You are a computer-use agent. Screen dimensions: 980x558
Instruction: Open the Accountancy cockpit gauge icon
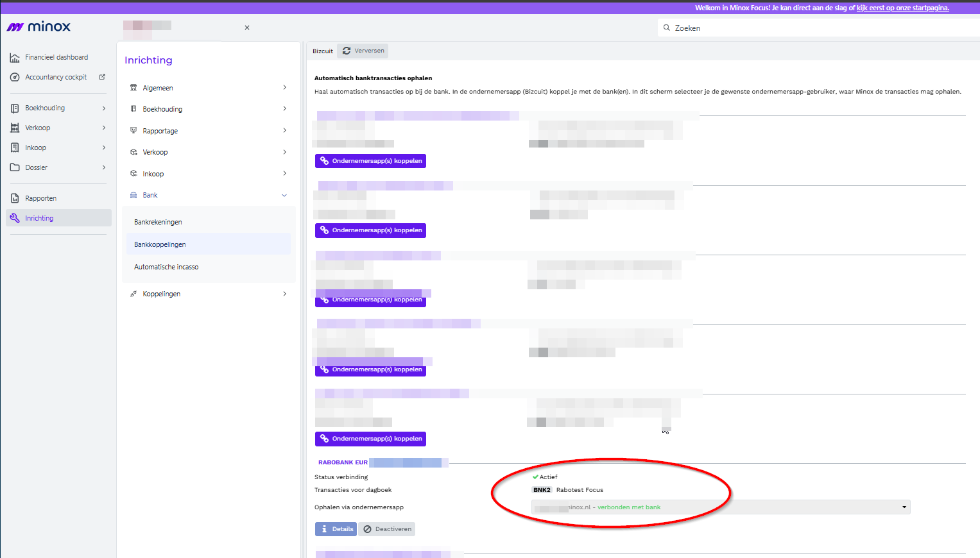pos(15,77)
